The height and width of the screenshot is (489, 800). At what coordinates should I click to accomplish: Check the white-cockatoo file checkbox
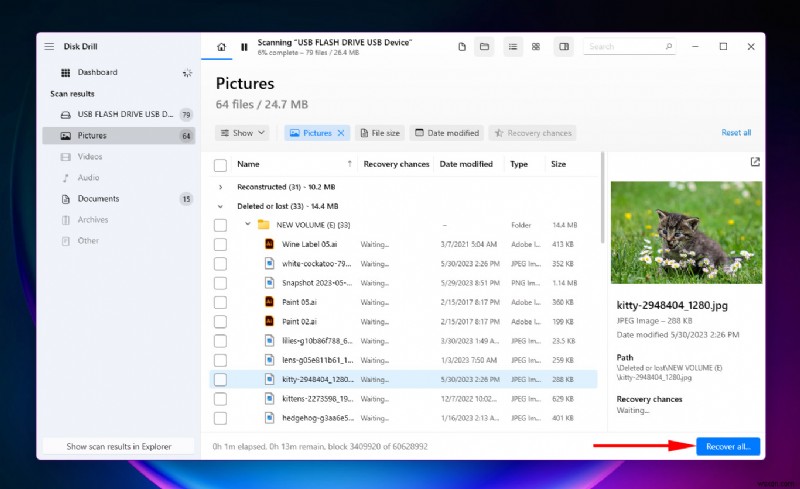point(220,264)
